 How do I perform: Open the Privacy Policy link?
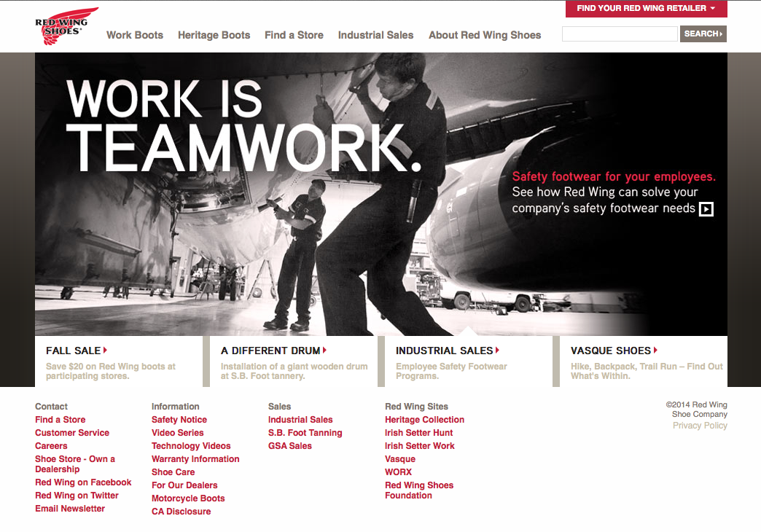point(700,426)
